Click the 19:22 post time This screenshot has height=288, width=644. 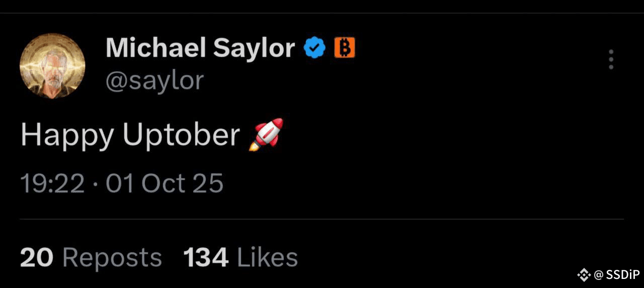pos(52,183)
